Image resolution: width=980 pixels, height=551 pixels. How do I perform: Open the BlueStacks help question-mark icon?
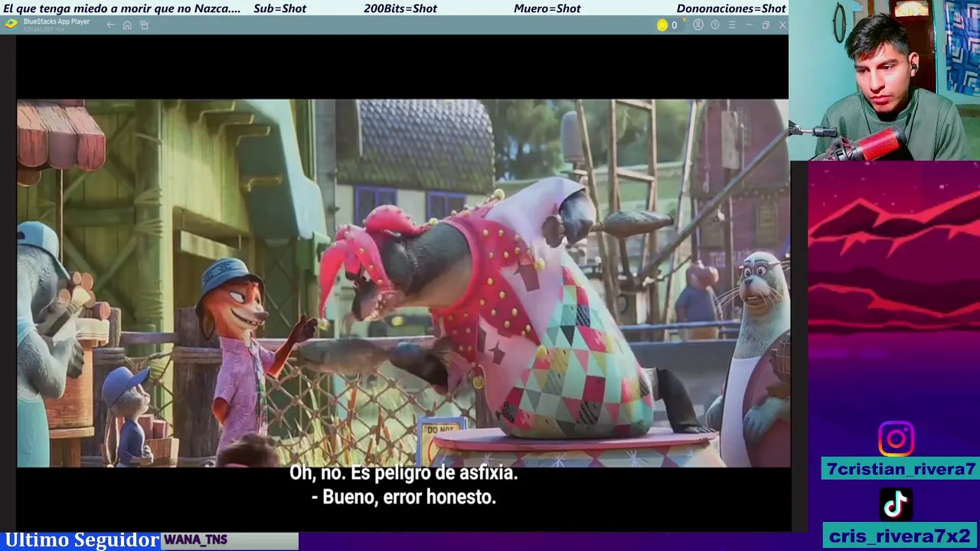click(715, 25)
